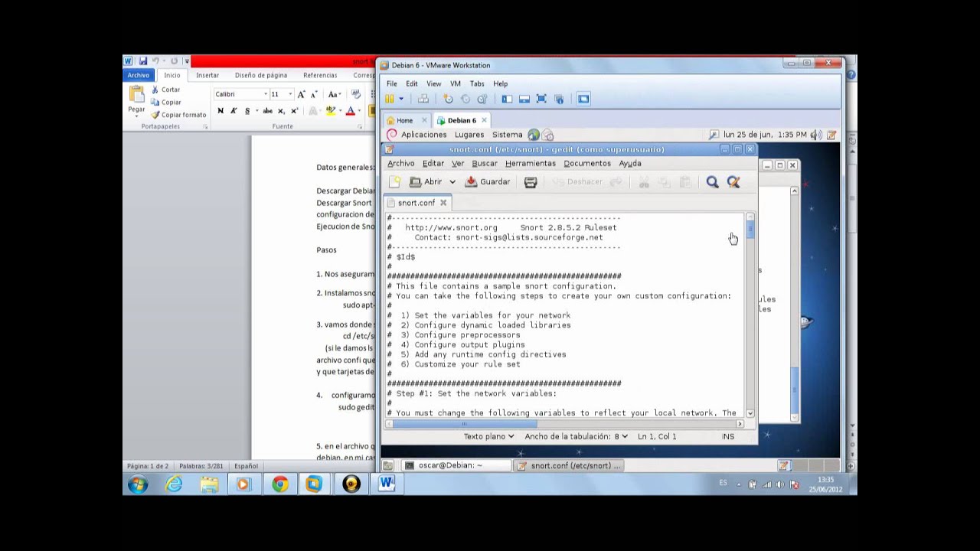This screenshot has width=980, height=551.
Task: Toggle strikethrough abc formatting
Action: 267,111
